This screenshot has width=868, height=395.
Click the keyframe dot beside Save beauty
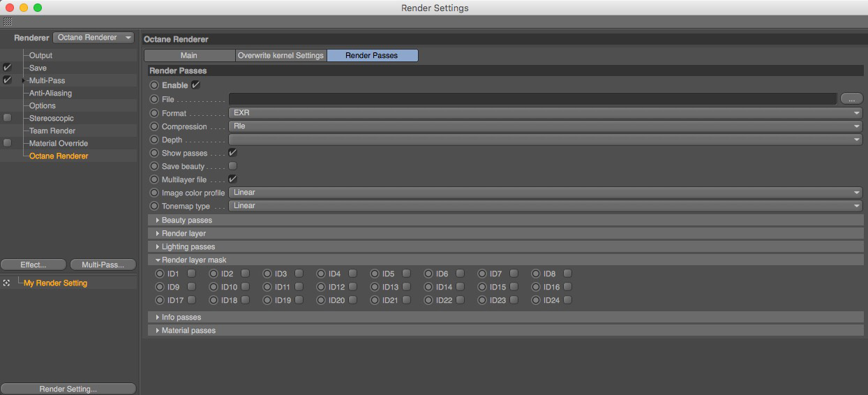pyautogui.click(x=154, y=166)
